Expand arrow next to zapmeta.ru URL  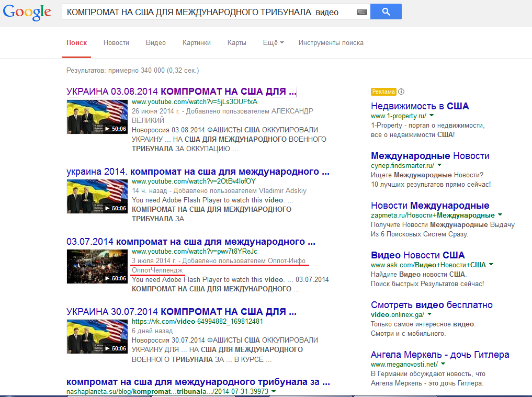[500, 215]
